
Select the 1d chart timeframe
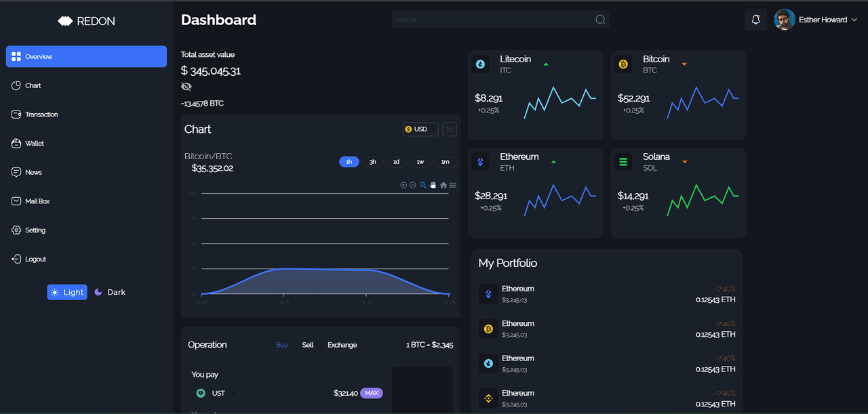click(x=396, y=162)
